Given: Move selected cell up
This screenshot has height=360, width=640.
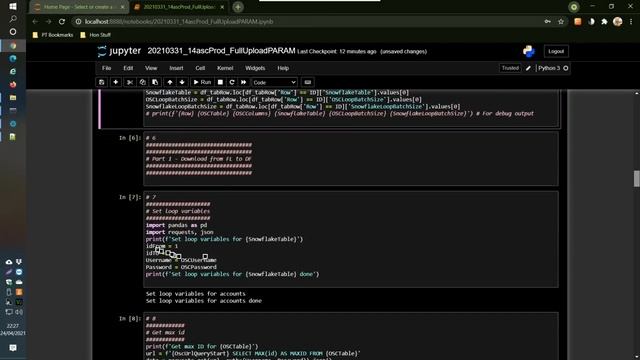Looking at the screenshot, I should (x=170, y=82).
